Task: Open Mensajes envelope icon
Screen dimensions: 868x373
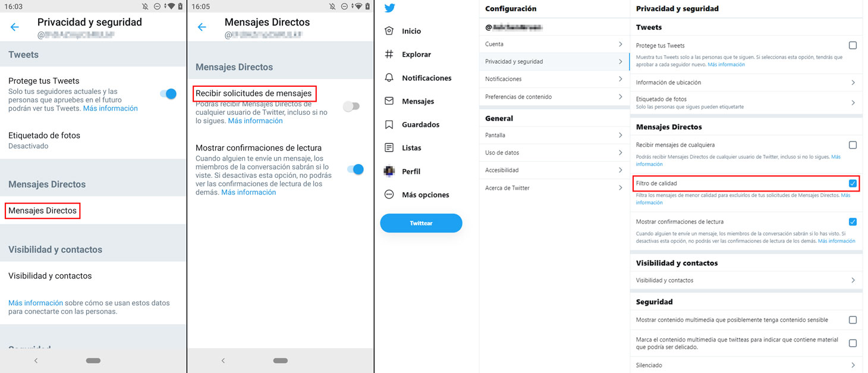Action: [389, 101]
